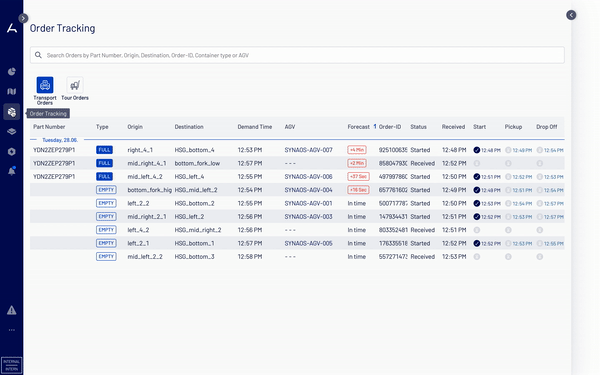
Task: Sort by Part Number column header
Action: (x=49, y=127)
